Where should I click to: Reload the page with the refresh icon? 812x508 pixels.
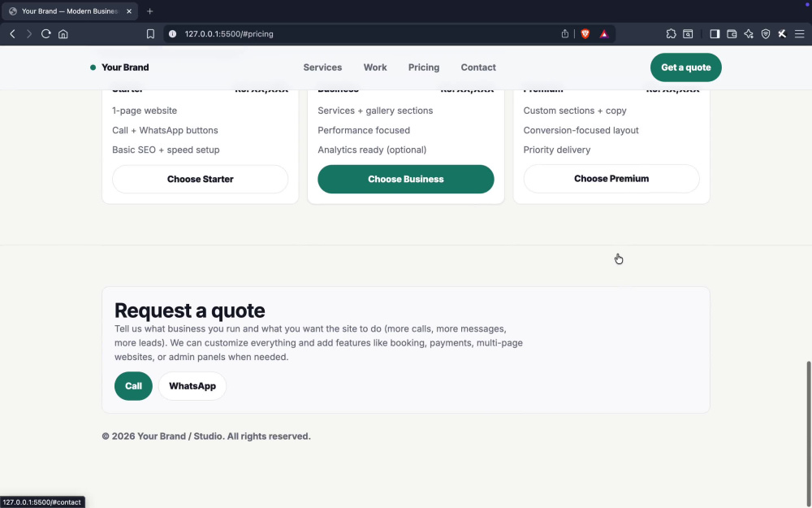(46, 33)
